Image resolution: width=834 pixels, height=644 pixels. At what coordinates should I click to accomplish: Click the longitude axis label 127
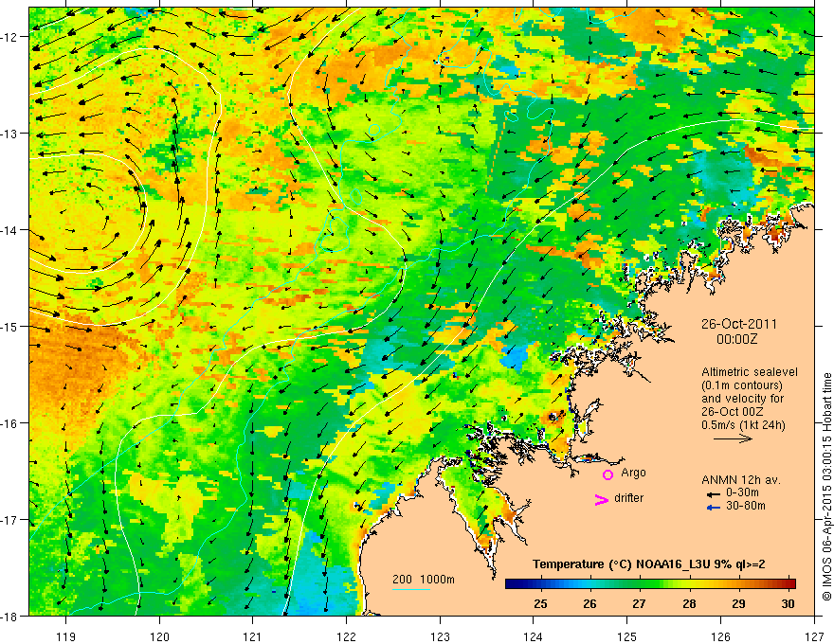coord(814,636)
